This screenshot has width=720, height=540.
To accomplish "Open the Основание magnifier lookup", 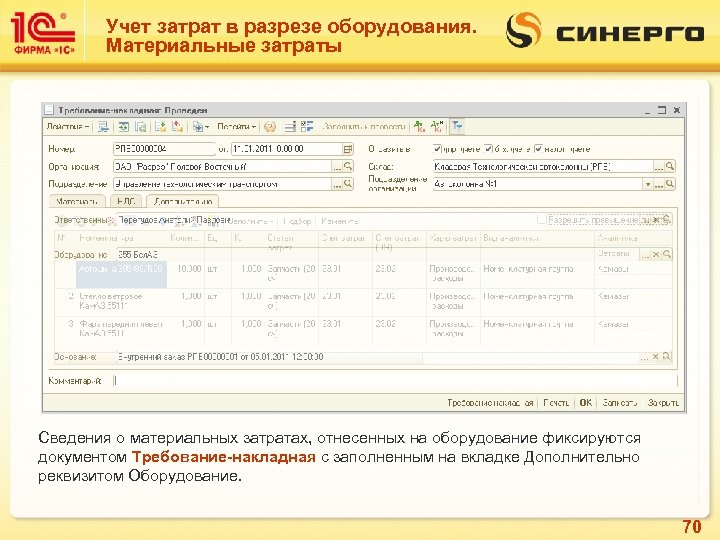I will click(x=666, y=357).
